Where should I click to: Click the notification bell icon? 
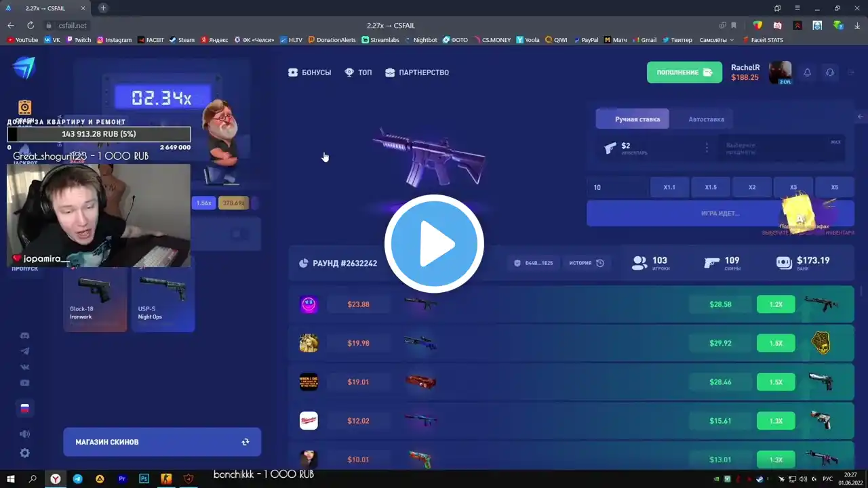807,73
